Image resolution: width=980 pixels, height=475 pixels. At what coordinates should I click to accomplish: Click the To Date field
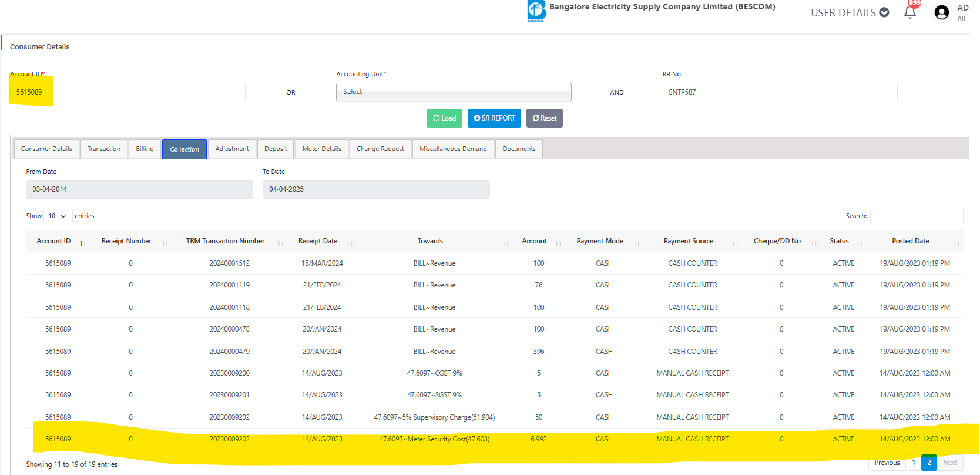[376, 189]
